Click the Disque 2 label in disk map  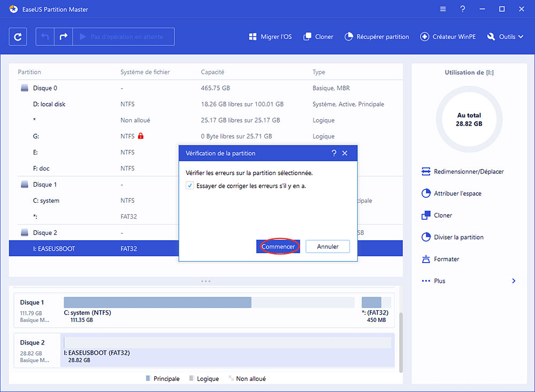[33, 342]
